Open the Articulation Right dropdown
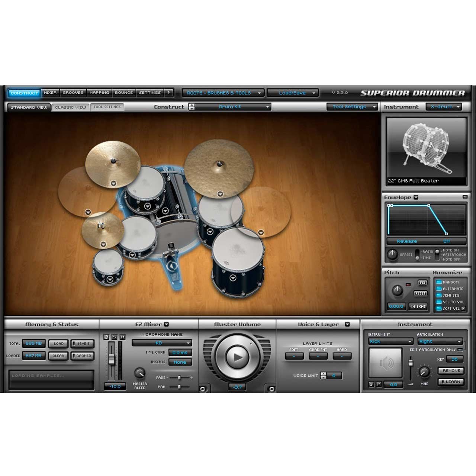This screenshot has height=476, width=476. [x=440, y=341]
